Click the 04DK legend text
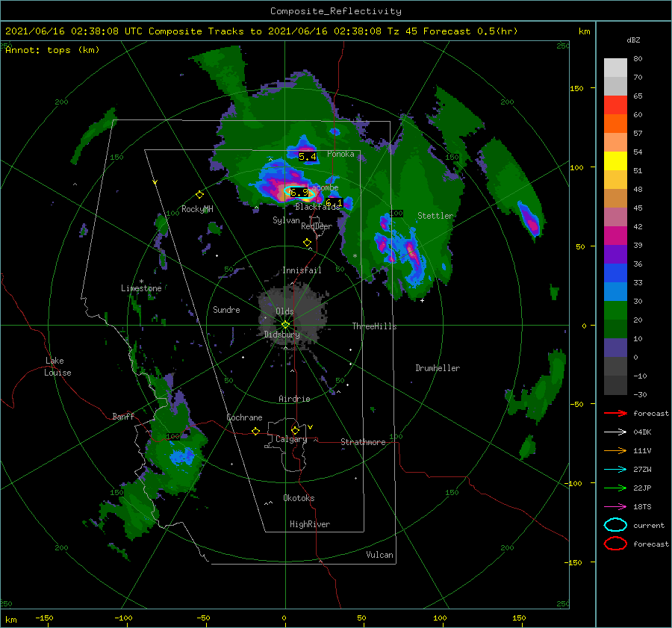Image resolution: width=672 pixels, height=628 pixels. click(642, 432)
